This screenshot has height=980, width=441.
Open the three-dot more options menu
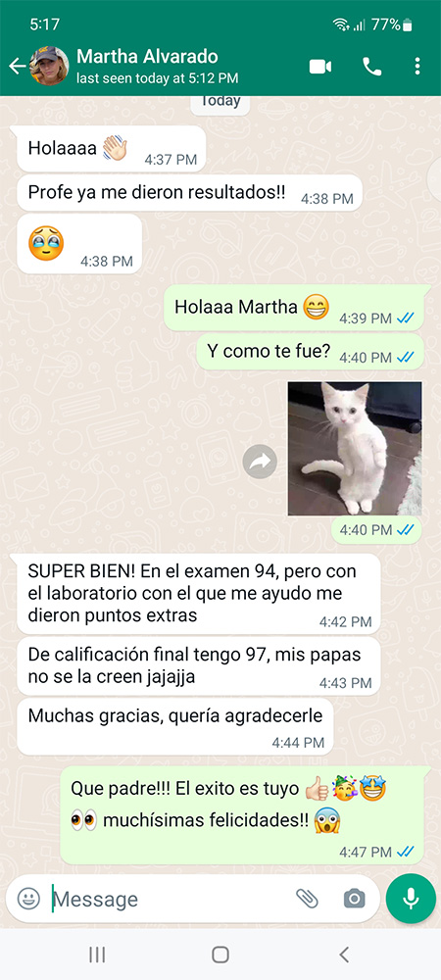[x=416, y=67]
